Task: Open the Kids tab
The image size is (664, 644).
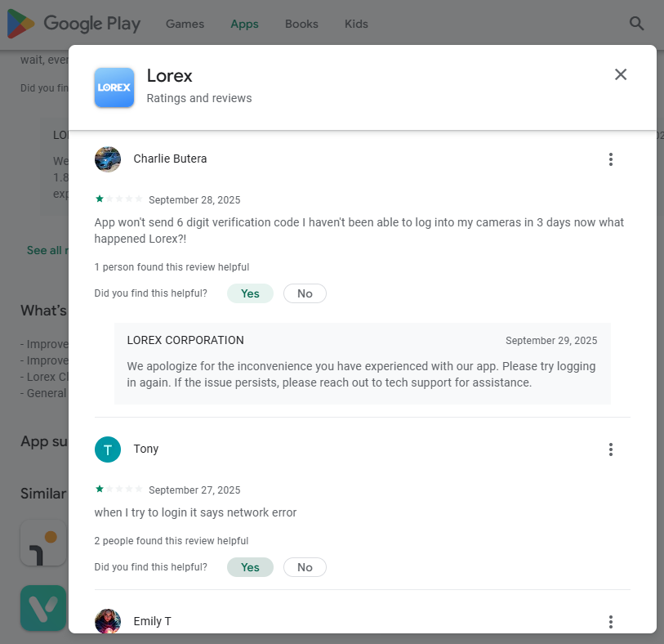Action: [x=356, y=24]
